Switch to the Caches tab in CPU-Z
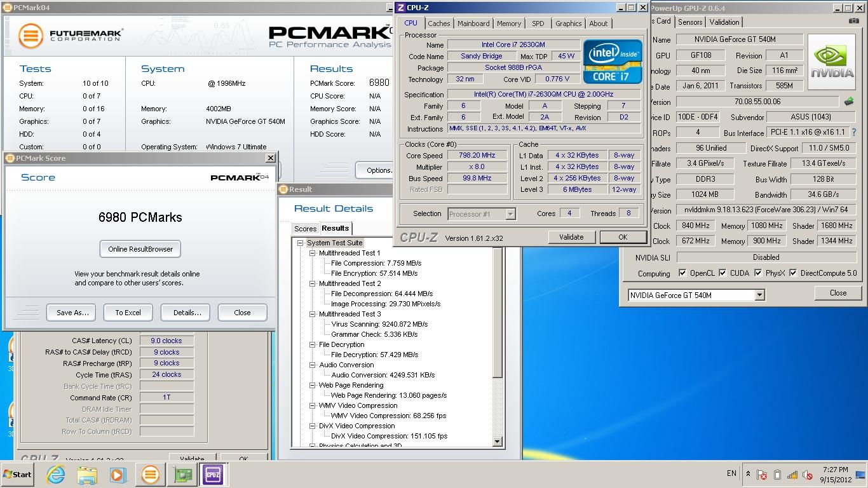The height and width of the screenshot is (488, 868). click(x=438, y=24)
